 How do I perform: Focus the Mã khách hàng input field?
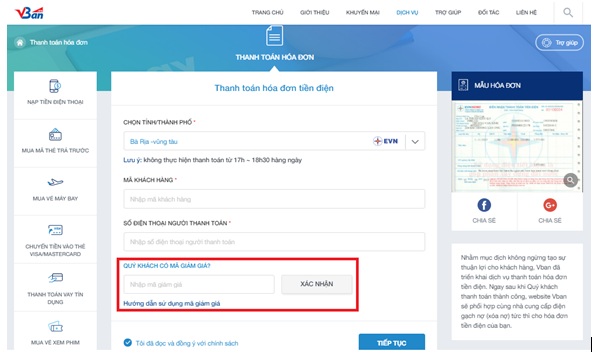[274, 199]
